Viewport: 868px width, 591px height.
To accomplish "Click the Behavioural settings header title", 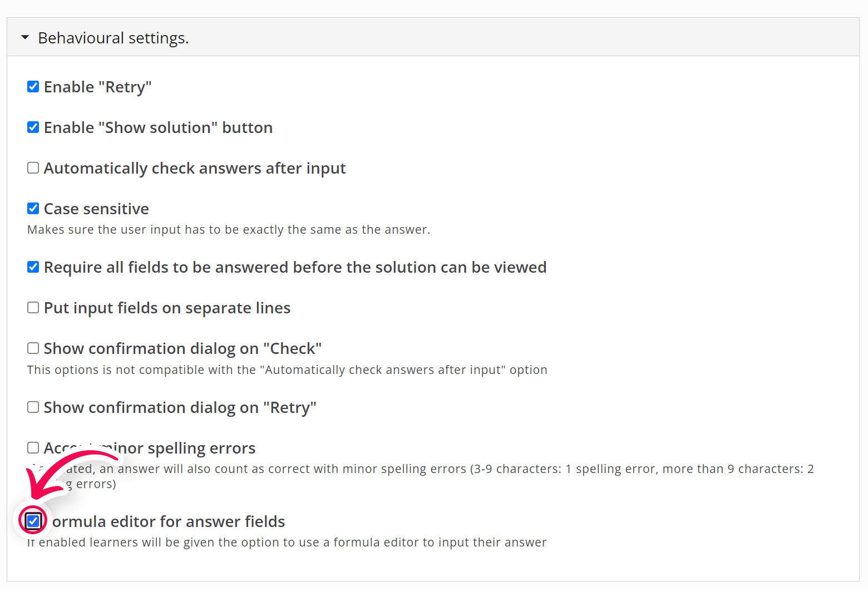I will tap(114, 38).
